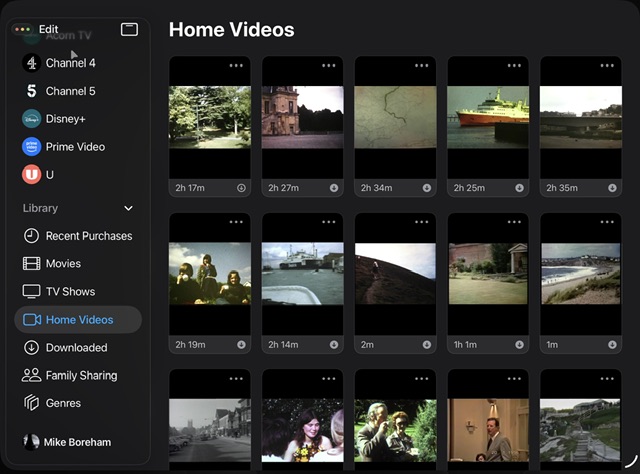Collapse the Library section chevron

[x=128, y=208]
